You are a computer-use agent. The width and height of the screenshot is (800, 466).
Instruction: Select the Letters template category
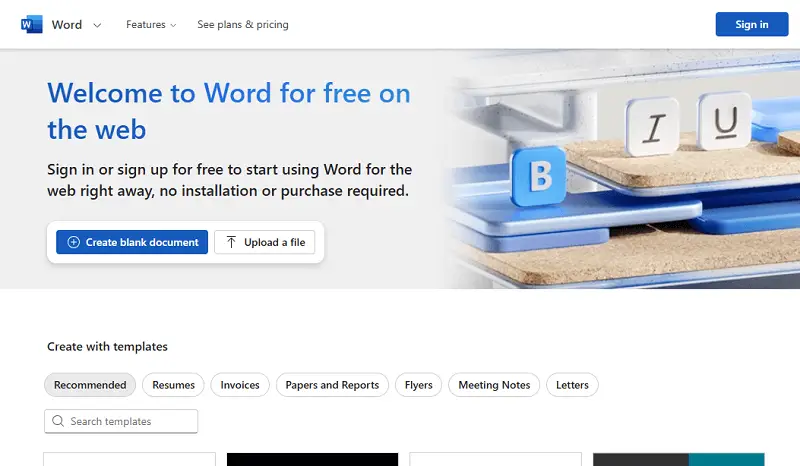click(x=572, y=385)
